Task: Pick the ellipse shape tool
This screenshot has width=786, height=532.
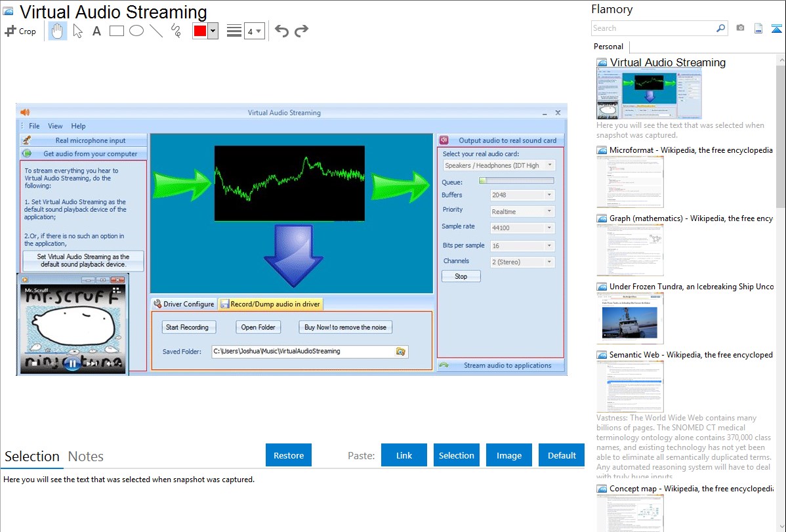Action: tap(136, 31)
